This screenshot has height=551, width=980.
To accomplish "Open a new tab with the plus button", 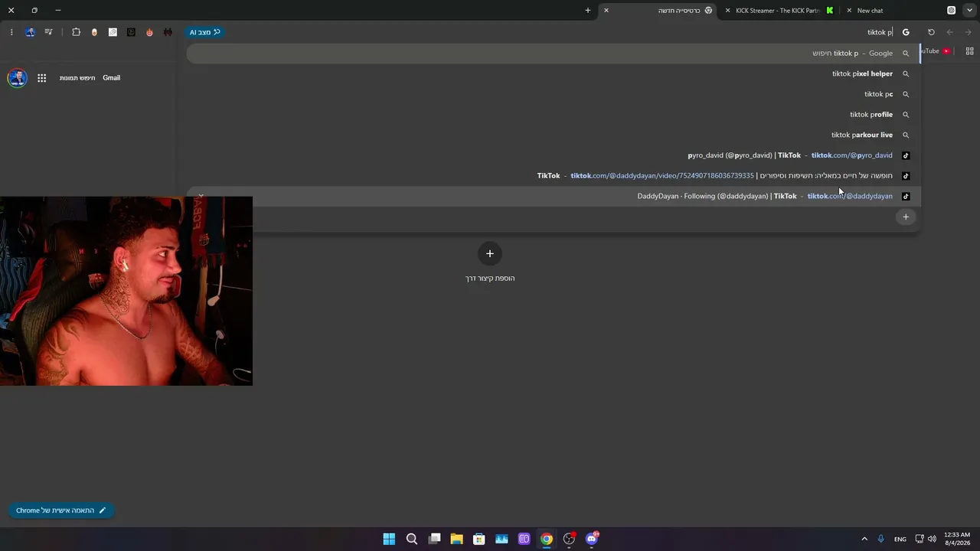I will [588, 11].
